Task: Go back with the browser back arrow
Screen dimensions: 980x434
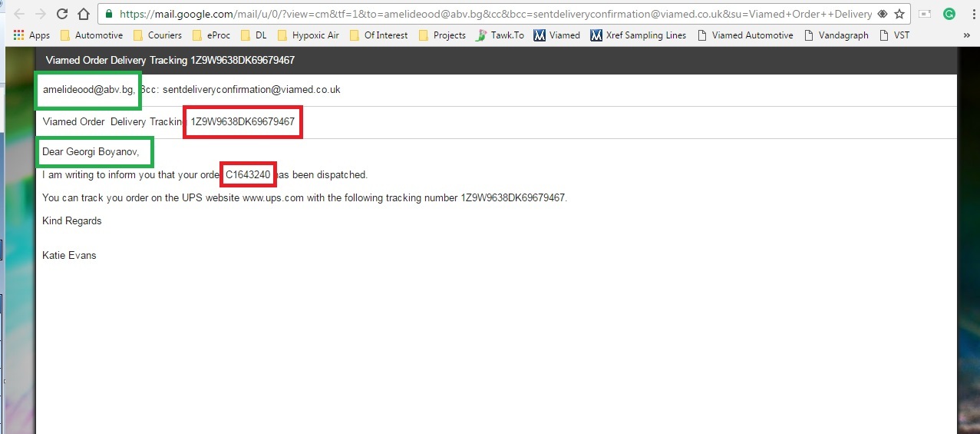Action: tap(19, 14)
